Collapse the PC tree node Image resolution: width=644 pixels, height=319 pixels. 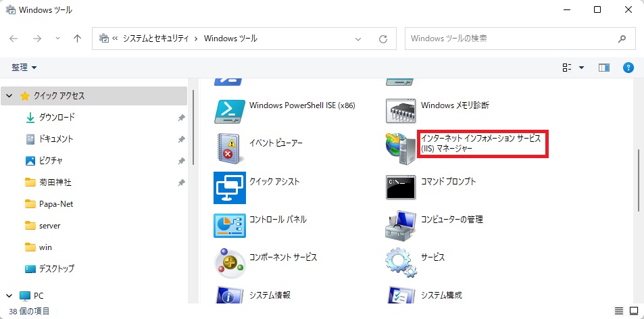click(9, 295)
